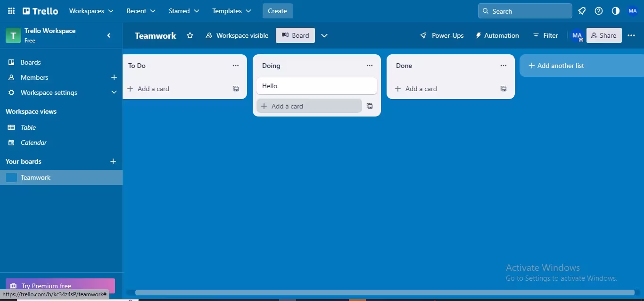This screenshot has height=301, width=644.
Task: Open the Hello card
Action: (x=317, y=86)
